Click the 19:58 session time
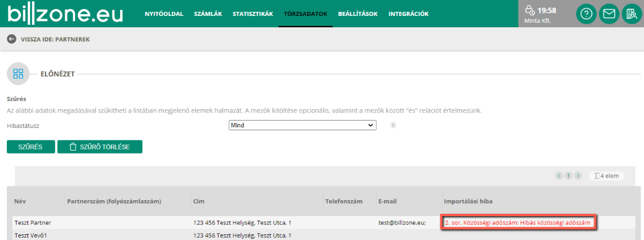The height and width of the screenshot is (240, 644). pyautogui.click(x=547, y=11)
